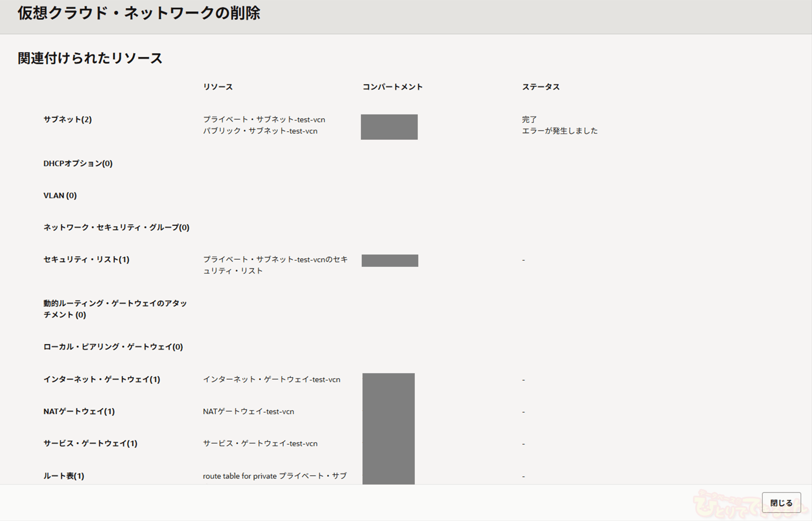812x521 pixels.
Task: Click the 完了 status of private subnet
Action: [x=529, y=120]
